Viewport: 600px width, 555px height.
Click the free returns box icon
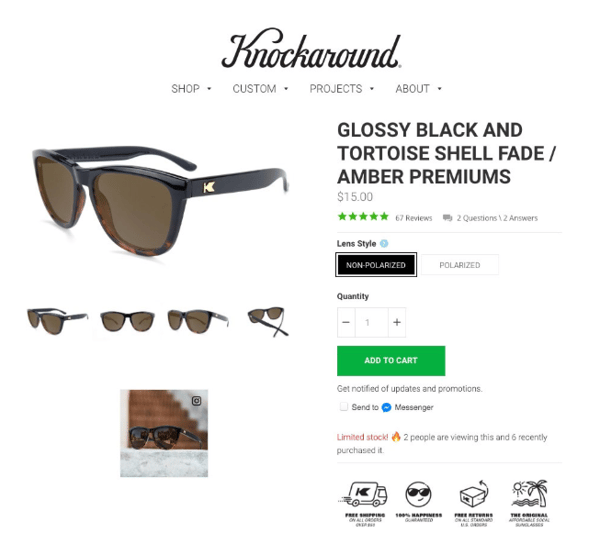[474, 494]
